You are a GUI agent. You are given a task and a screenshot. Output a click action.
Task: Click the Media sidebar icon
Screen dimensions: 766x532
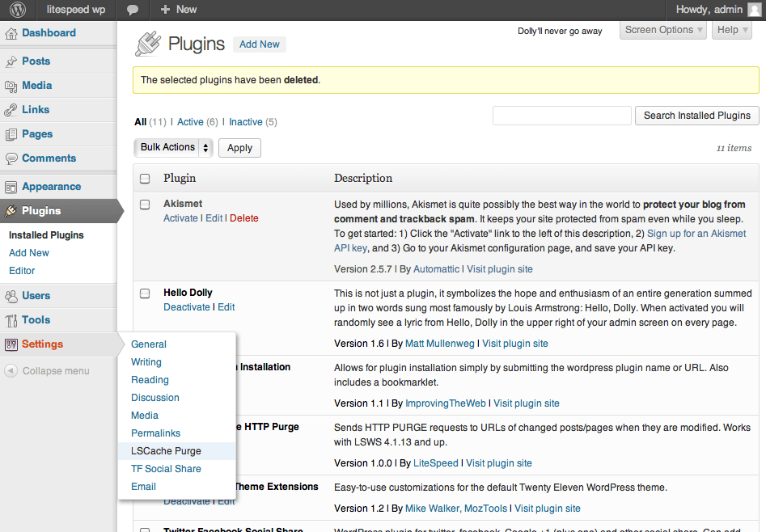coord(11,86)
